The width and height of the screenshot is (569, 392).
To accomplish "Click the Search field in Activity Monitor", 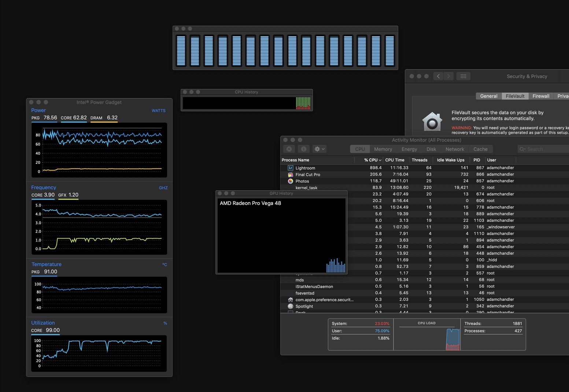I will 543,149.
